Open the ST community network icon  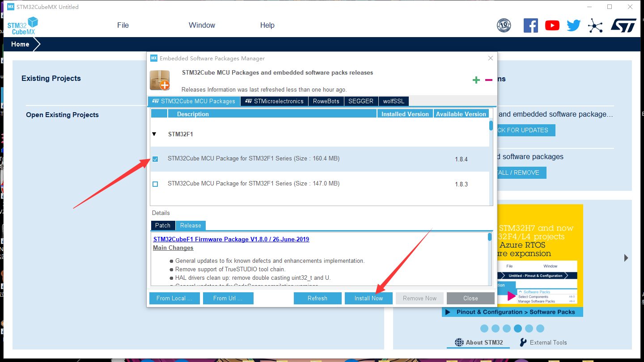click(x=595, y=25)
